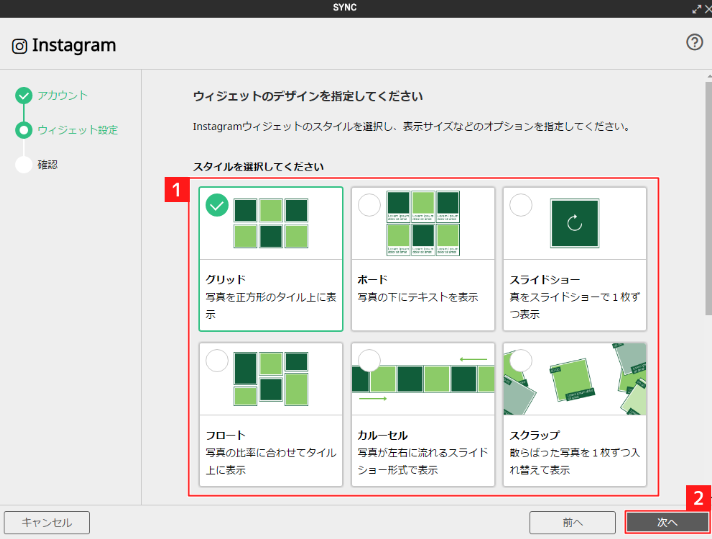
Task: Select the フロート style radio button
Action: click(217, 360)
